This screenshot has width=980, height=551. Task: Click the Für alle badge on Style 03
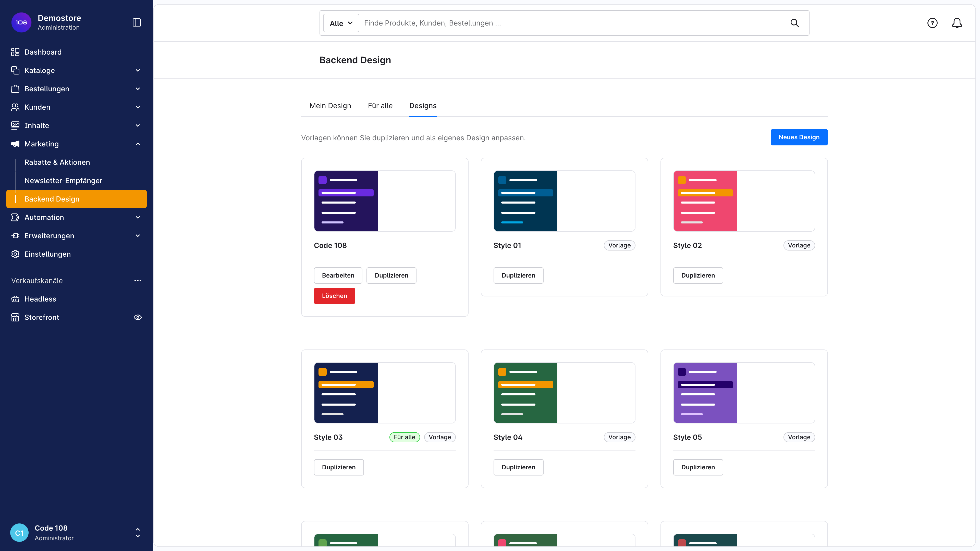tap(405, 437)
